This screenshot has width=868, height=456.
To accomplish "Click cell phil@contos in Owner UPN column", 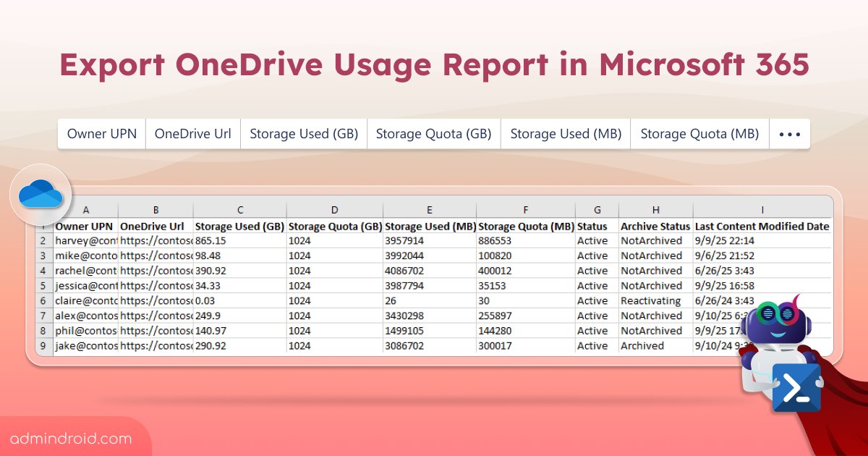I will coord(85,331).
